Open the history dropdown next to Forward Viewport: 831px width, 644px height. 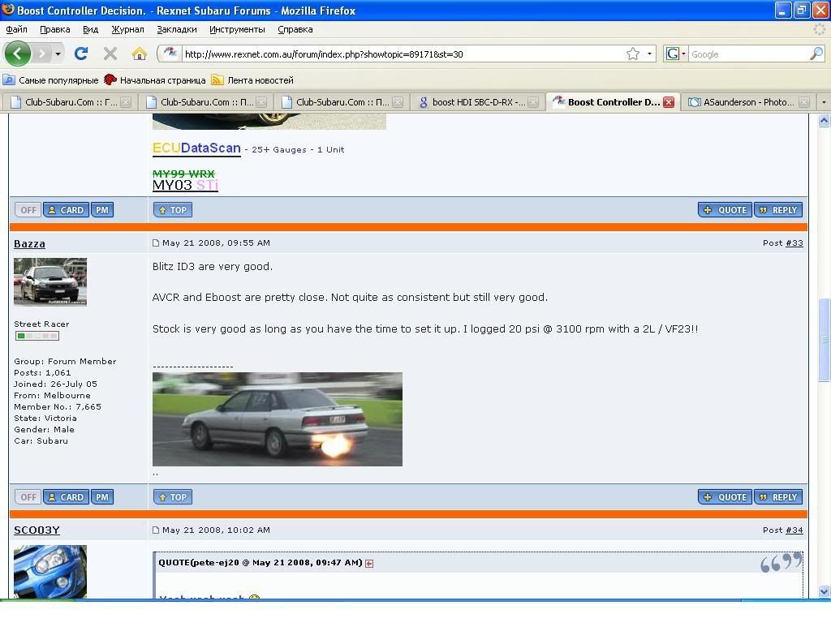click(58, 54)
